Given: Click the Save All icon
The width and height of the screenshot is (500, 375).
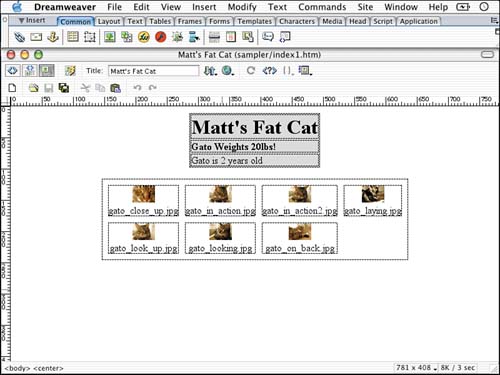Looking at the screenshot, I should 64,88.
